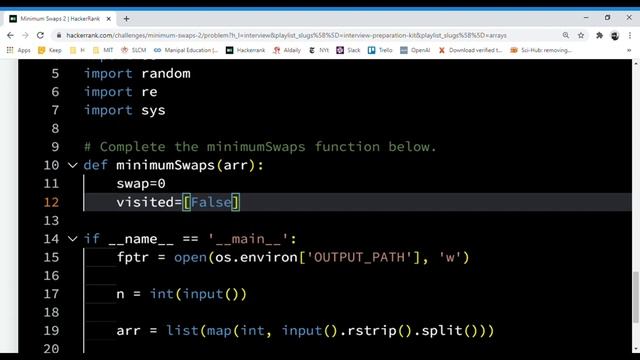The width and height of the screenshot is (640, 360).
Task: Click arr variable on line 19
Action: pyautogui.click(x=129, y=331)
